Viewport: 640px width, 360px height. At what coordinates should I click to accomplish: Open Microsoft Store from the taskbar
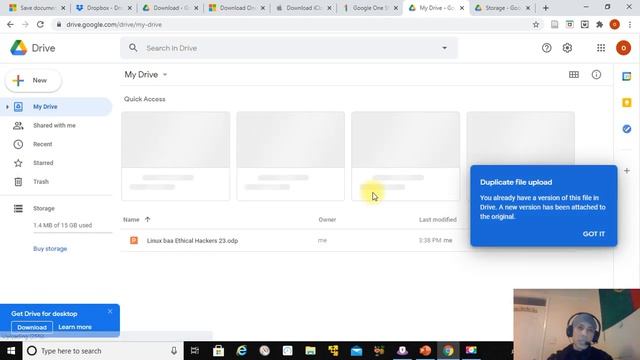click(218, 351)
